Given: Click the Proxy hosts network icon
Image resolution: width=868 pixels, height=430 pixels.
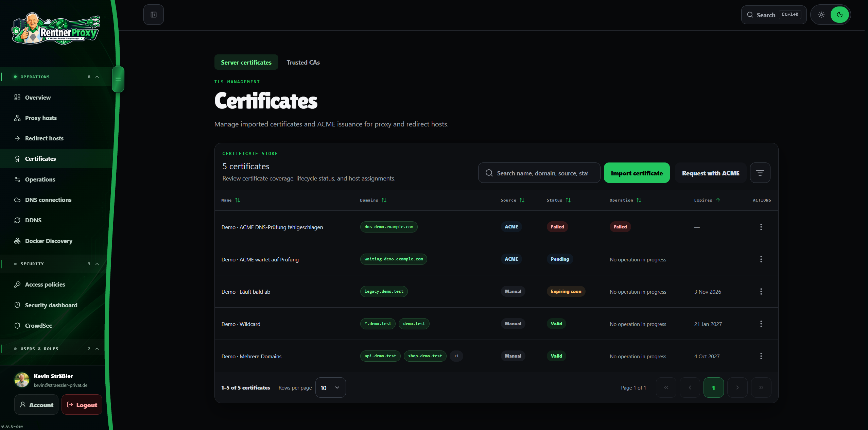Looking at the screenshot, I should tap(17, 118).
